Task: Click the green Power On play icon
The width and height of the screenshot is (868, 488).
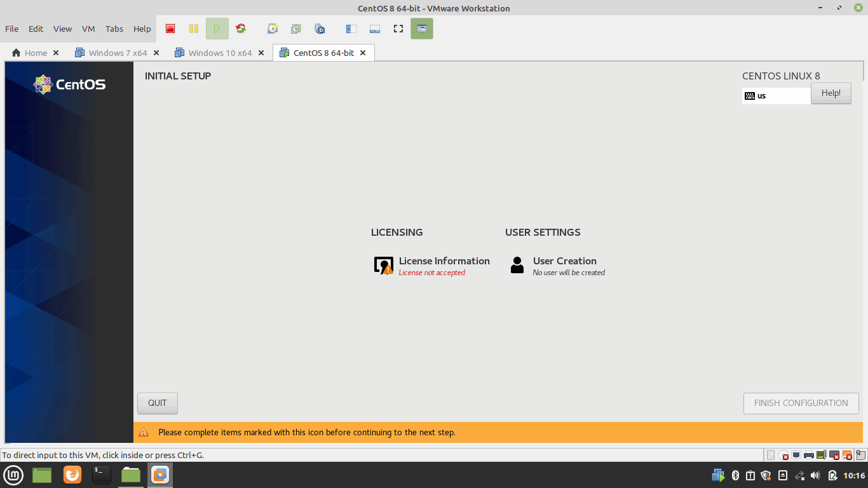Action: coord(217,29)
